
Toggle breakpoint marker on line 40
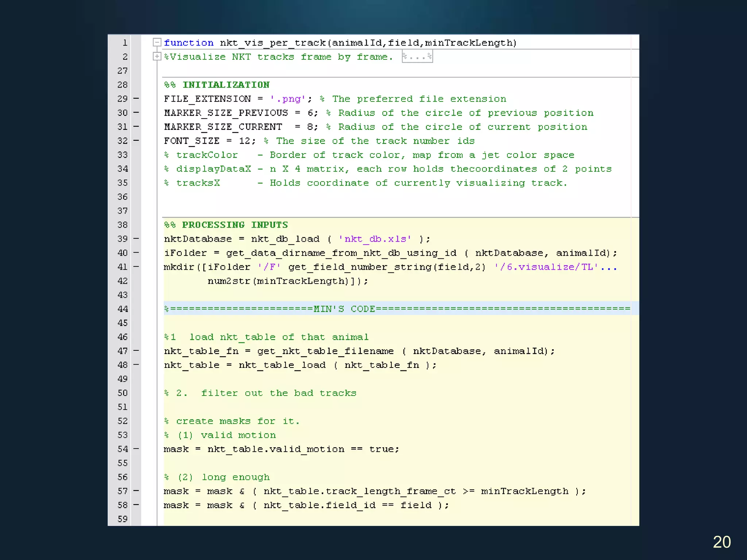pyautogui.click(x=136, y=253)
